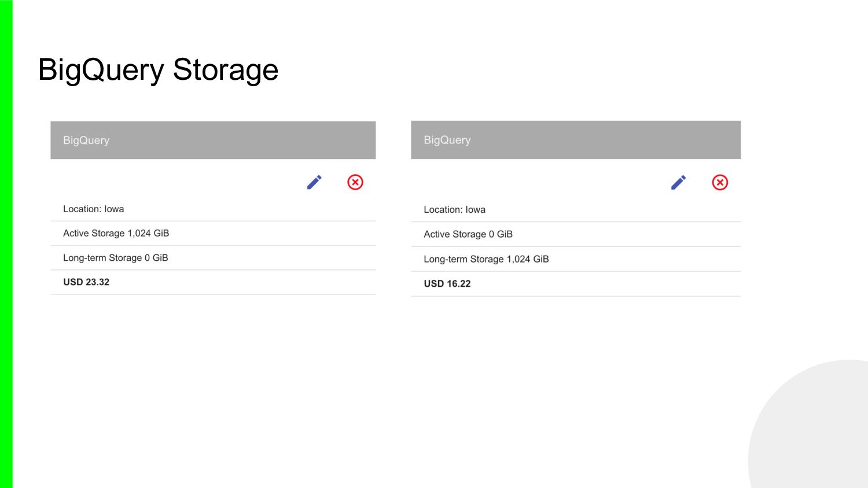Viewport: 868px width, 488px height.
Task: Click Location: Iowa row in left card
Action: point(94,209)
